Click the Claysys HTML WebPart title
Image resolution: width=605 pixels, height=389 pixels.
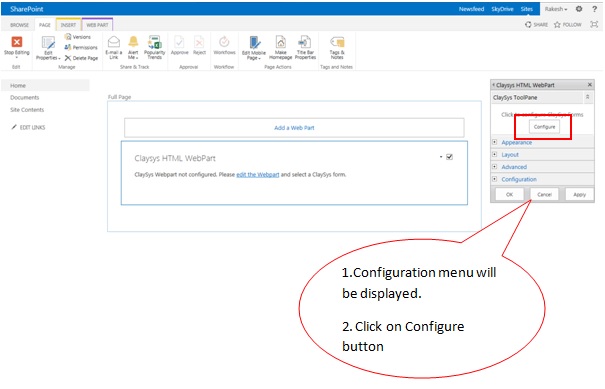175,158
